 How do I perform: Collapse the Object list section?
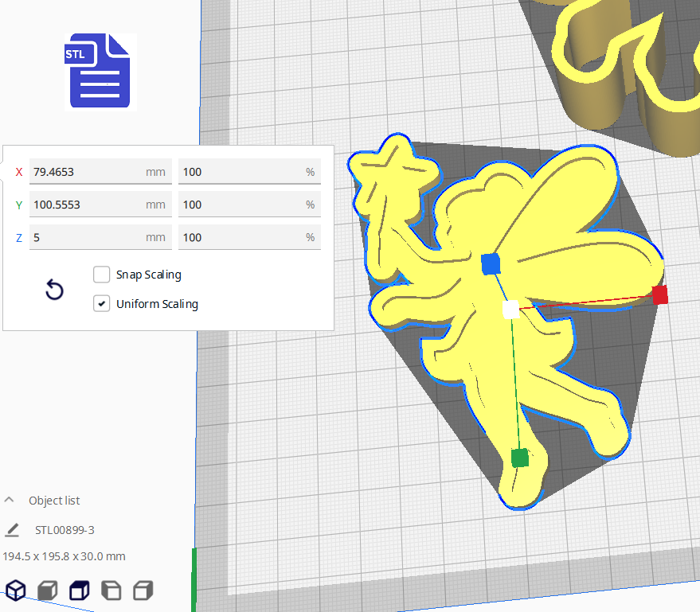point(10,501)
